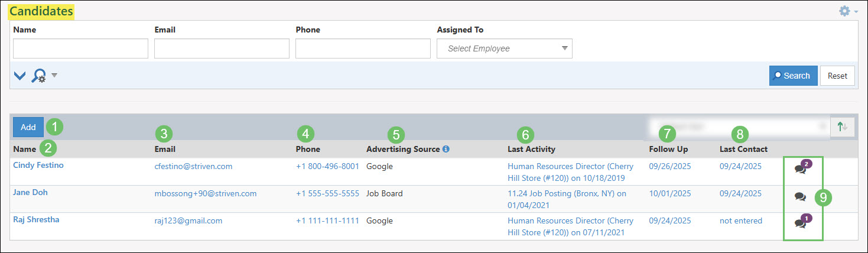
Task: Open Jane Doh's 11.24 Job Posting activity
Action: click(x=566, y=193)
